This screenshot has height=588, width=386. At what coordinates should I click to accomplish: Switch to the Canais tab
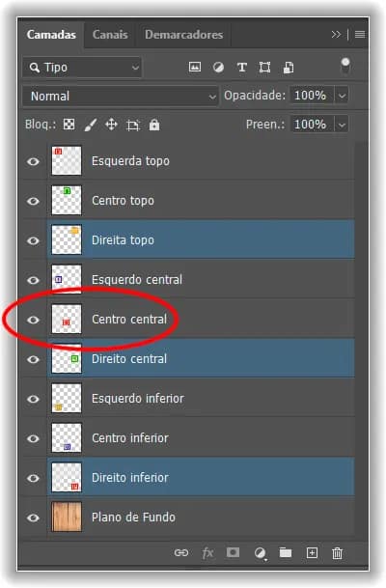[110, 35]
